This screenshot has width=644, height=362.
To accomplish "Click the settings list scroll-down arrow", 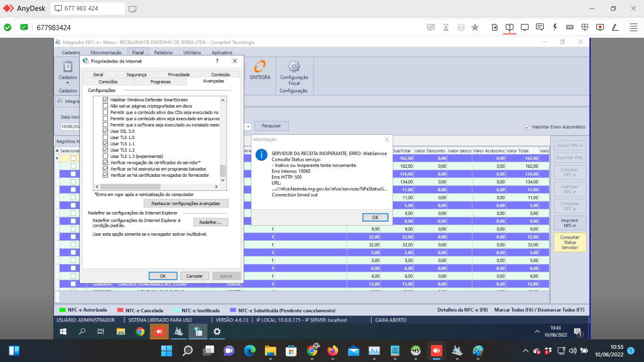I will point(223,180).
